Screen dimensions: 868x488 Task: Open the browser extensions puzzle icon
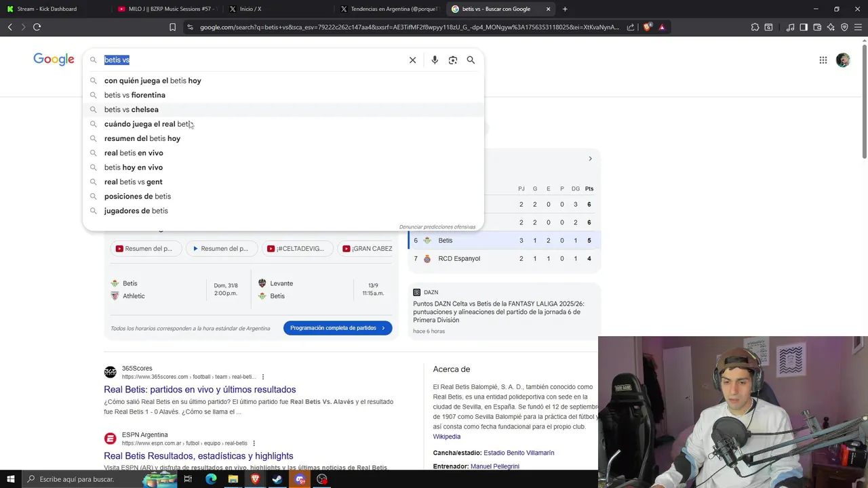coord(755,27)
